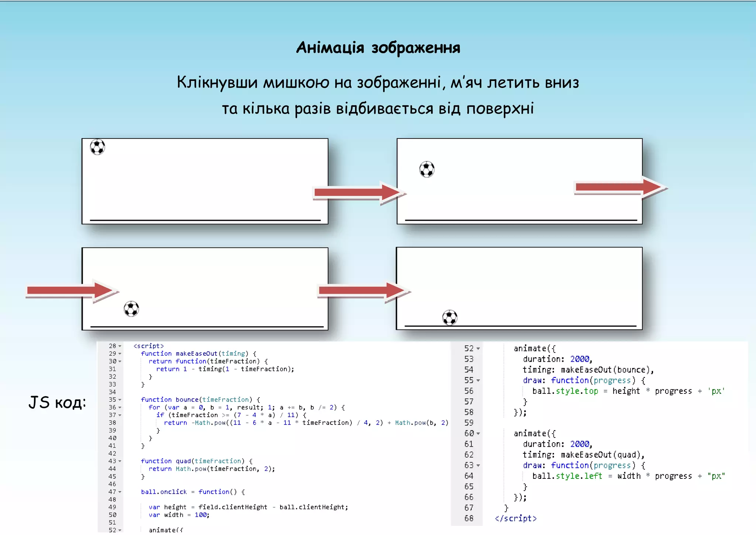Click 'timing: makeEaseOut(quad),' code line
756x535 pixels.
(x=584, y=455)
